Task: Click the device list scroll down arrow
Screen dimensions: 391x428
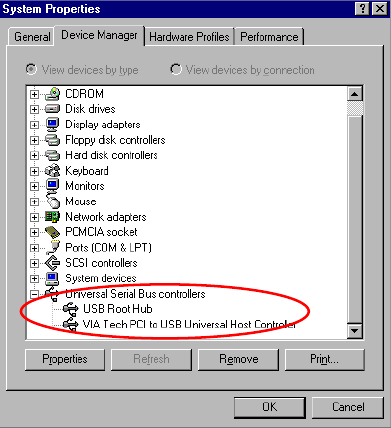Action: (x=354, y=331)
